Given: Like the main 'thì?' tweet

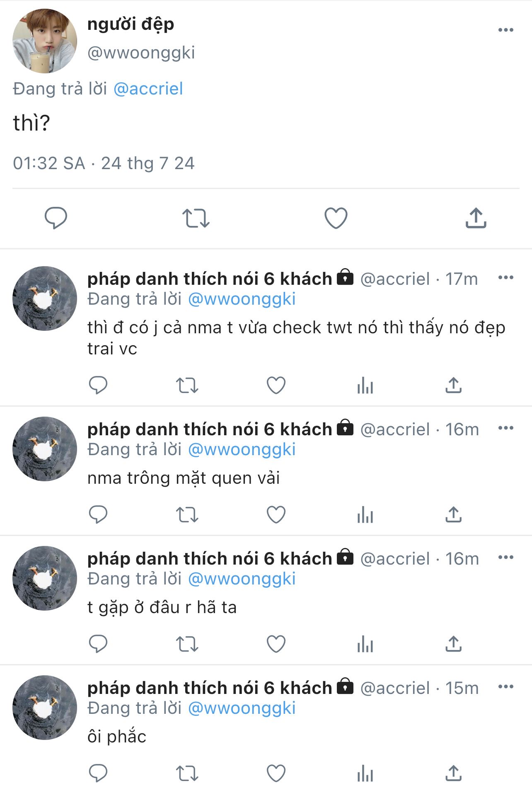Looking at the screenshot, I should point(336,218).
